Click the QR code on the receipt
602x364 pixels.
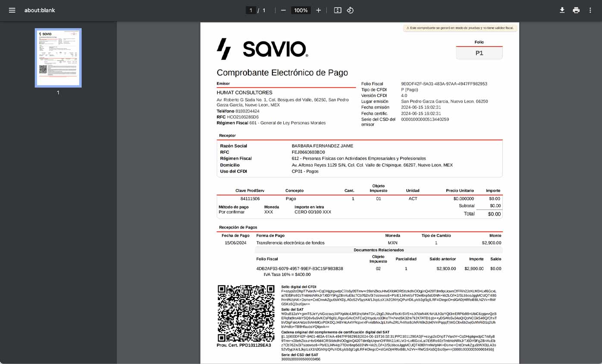pyautogui.click(x=246, y=314)
